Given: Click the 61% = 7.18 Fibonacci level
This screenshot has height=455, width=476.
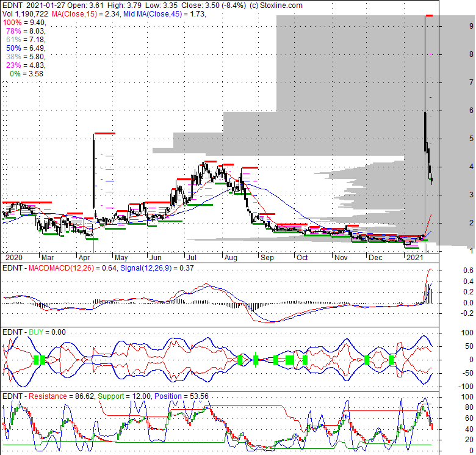Looking at the screenshot, I should (x=26, y=40).
